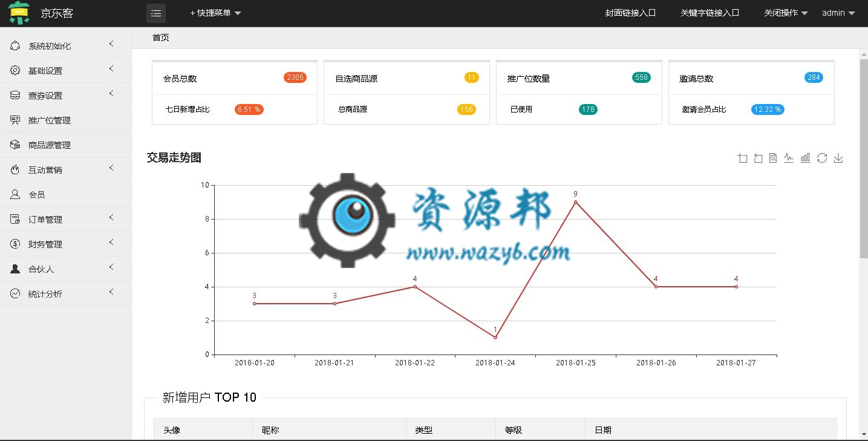Image resolution: width=868 pixels, height=441 pixels.
Task: Click the chart restore/refresh icon
Action: [x=821, y=158]
